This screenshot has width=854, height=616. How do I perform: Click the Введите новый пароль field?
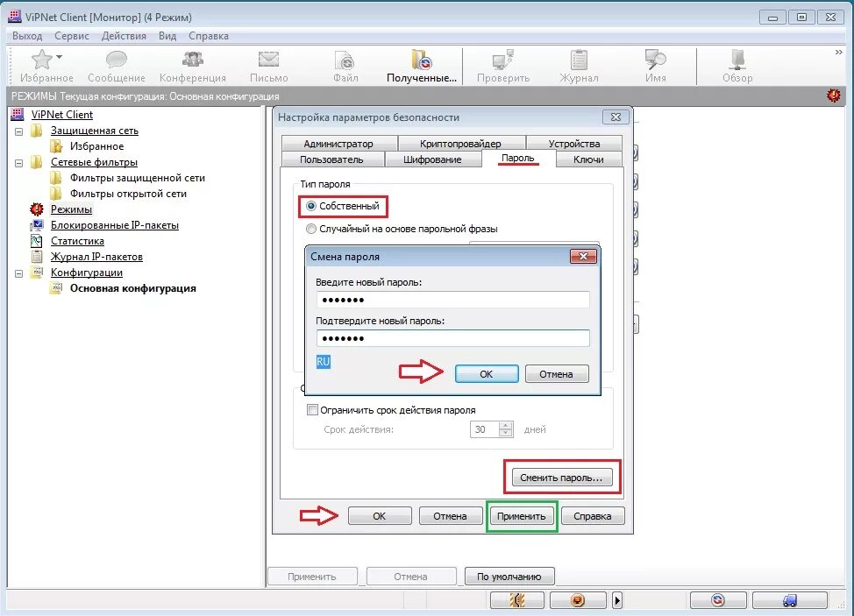(452, 300)
